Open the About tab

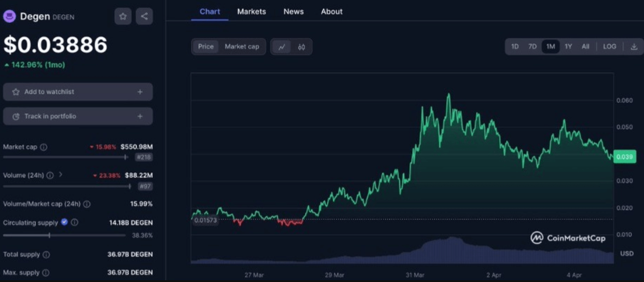(332, 12)
